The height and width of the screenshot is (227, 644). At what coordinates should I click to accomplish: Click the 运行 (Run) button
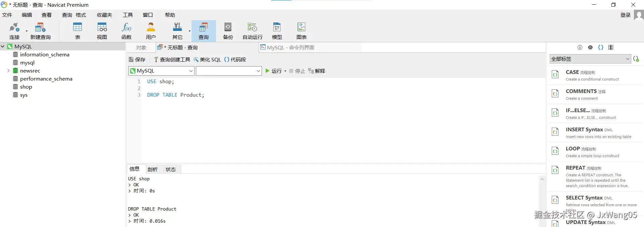(x=274, y=71)
